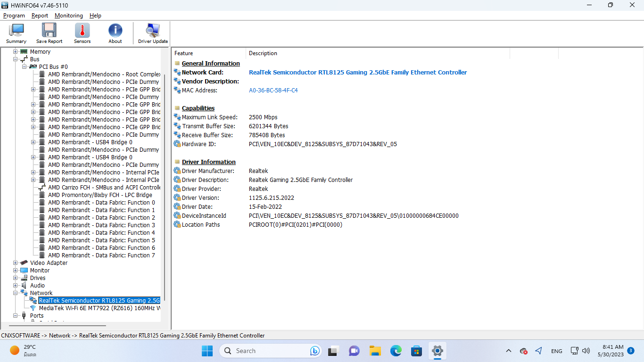The width and height of the screenshot is (644, 362).
Task: Click the HWiNFO gear icon on taskbar
Action: coord(438,351)
